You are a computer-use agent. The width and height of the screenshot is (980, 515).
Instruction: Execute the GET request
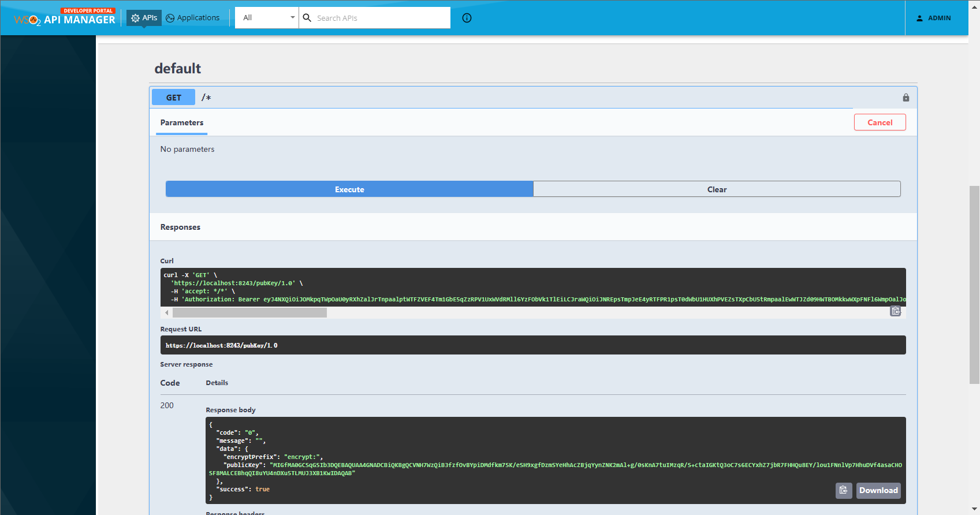(349, 189)
